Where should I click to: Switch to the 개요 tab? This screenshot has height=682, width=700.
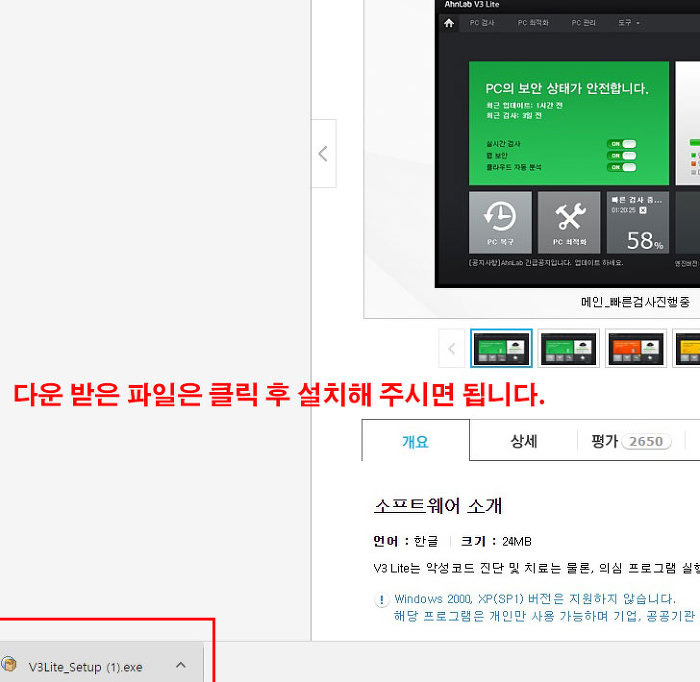coord(415,441)
